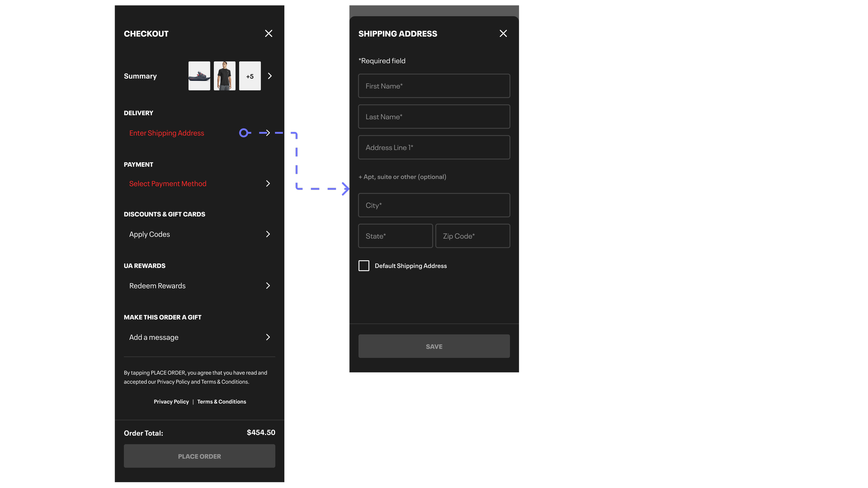Open the t-shirt product thumbnail
This screenshot has width=868, height=488.
coord(224,76)
